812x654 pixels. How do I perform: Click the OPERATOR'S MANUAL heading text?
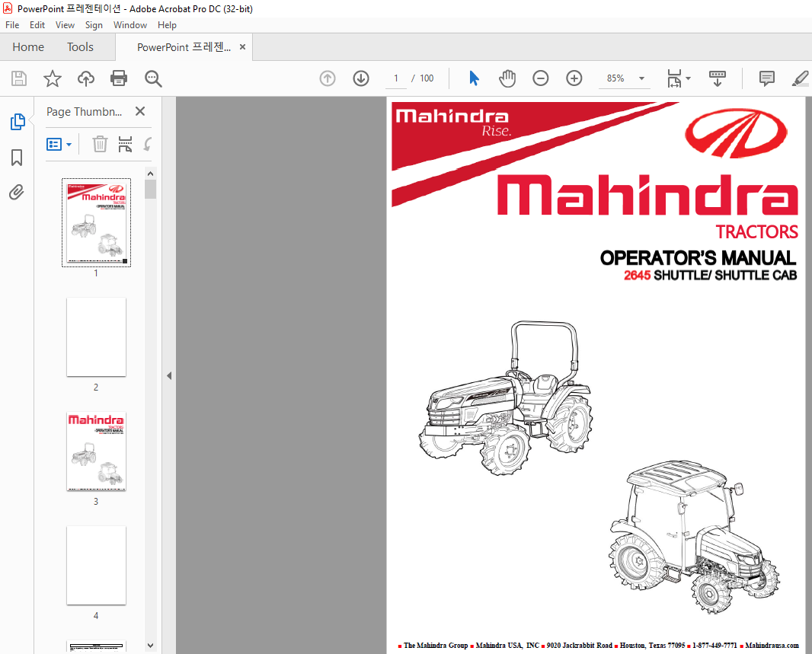pos(698,257)
